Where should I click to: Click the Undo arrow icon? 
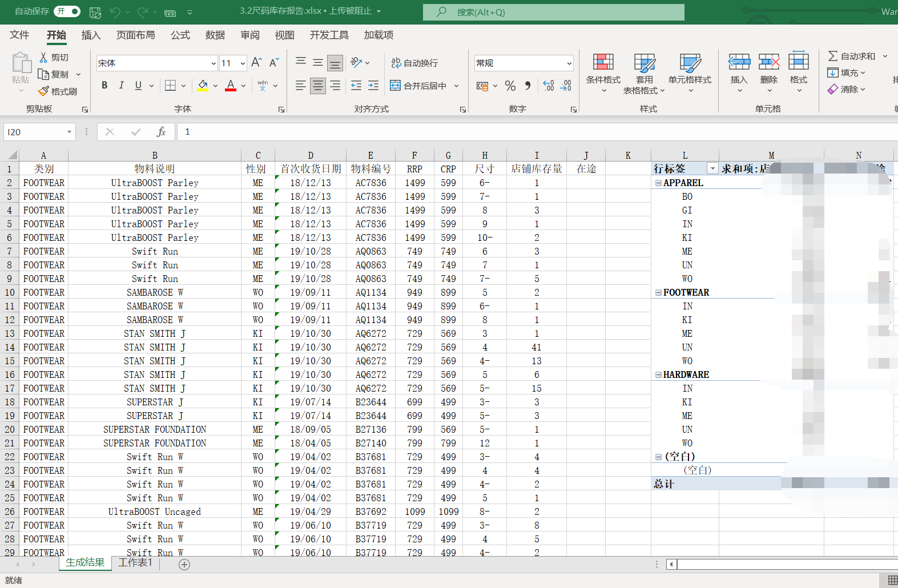(115, 12)
